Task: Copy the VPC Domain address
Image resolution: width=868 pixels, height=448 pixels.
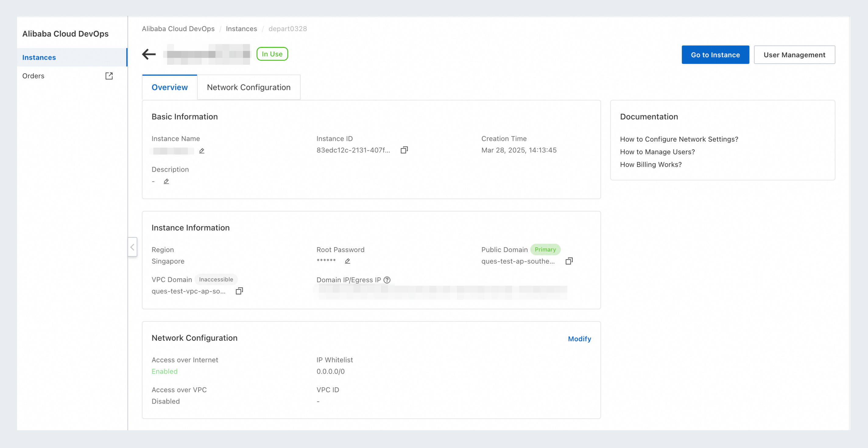Action: (x=239, y=291)
